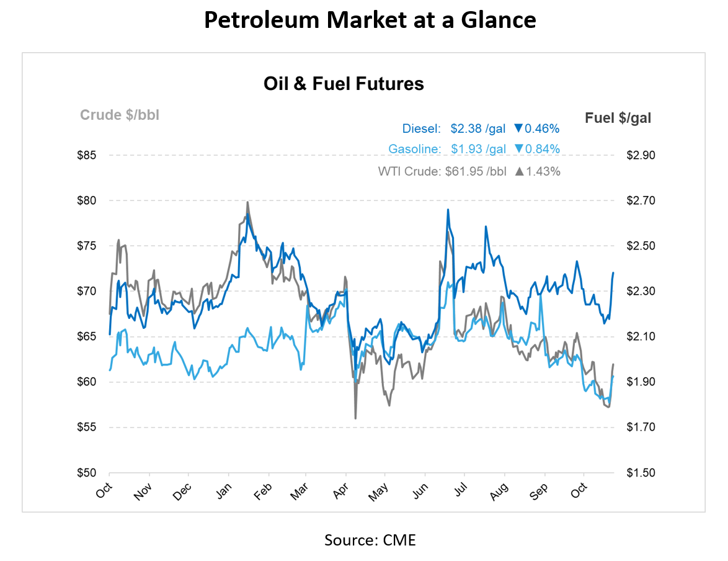Click the $2.90 right axis label
Image resolution: width=728 pixels, height=561 pixels.
coord(641,155)
